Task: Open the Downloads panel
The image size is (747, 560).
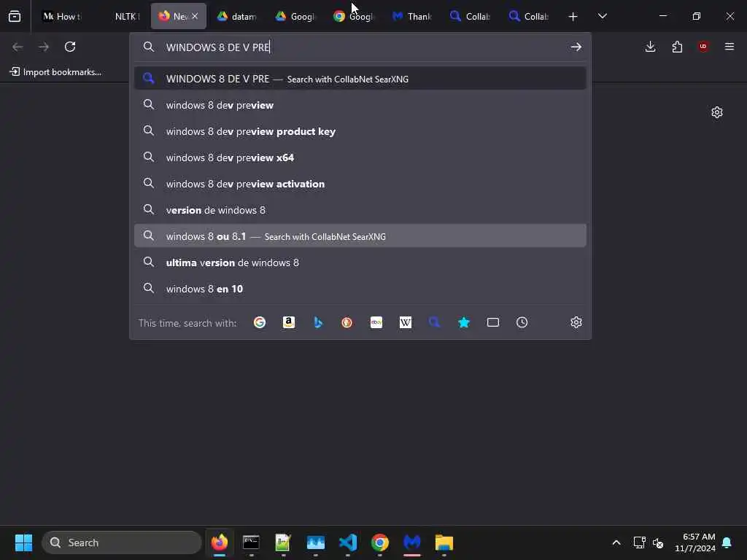Action: 650,47
